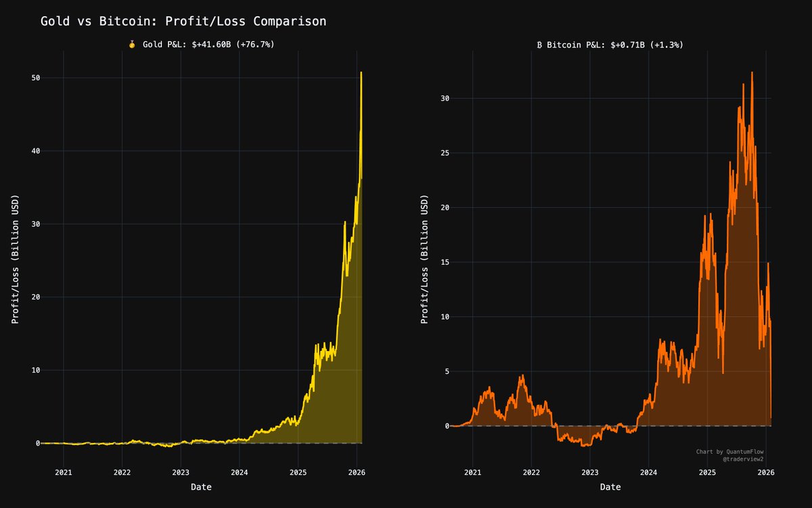Click the '10' tick on the Bitcoin y-axis
Viewport: 812px width, 508px height.
pyautogui.click(x=445, y=317)
